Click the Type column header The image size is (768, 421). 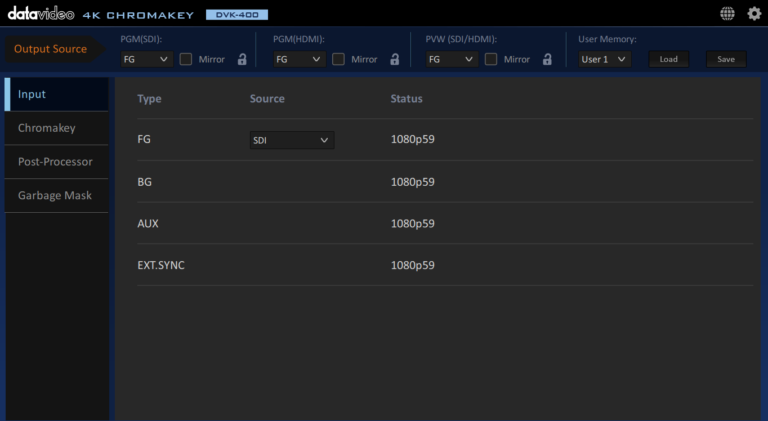149,98
